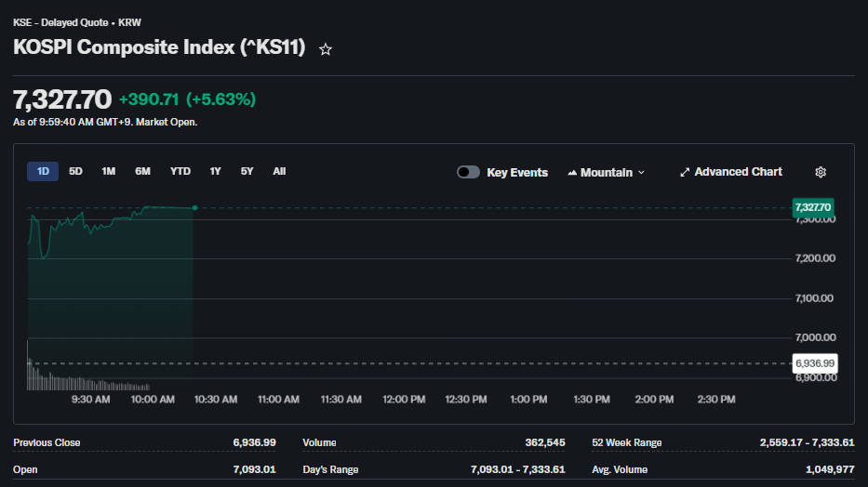The width and height of the screenshot is (868, 487).
Task: Add KOSPI index to watchlist via star
Action: point(326,49)
